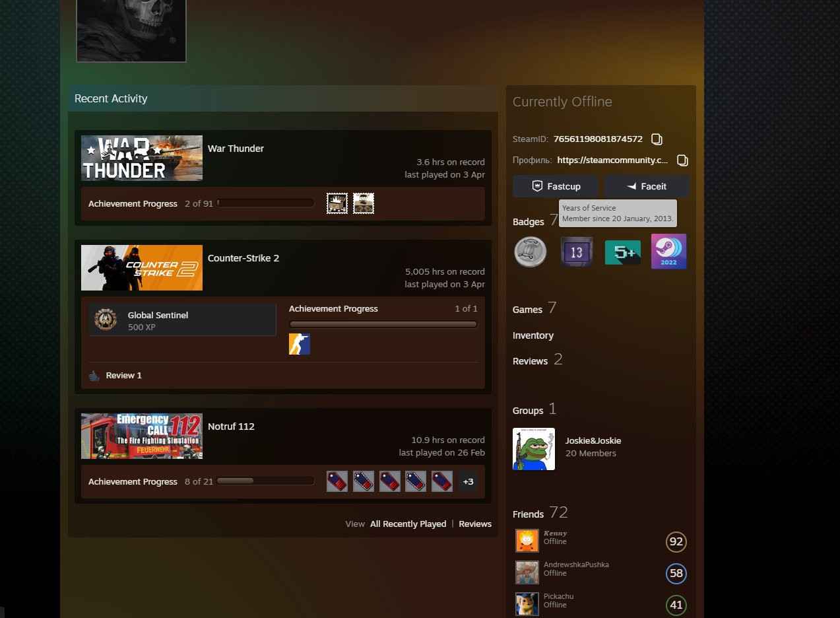Screen dimensions: 840x618
Task: Open the Inventory page
Action: click(x=533, y=335)
